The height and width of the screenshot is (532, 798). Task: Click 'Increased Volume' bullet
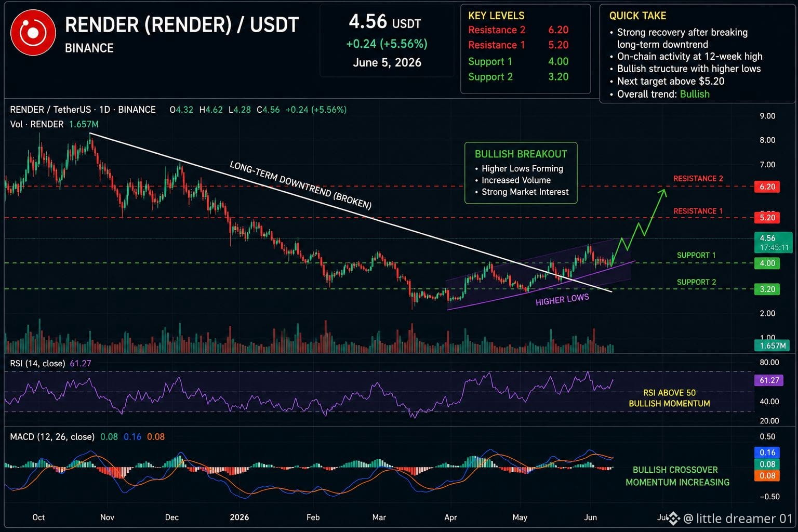tap(512, 180)
